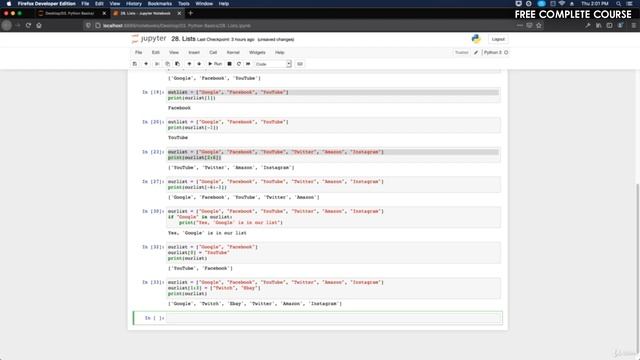
Task: Move selected cell down
Action: coord(199,64)
